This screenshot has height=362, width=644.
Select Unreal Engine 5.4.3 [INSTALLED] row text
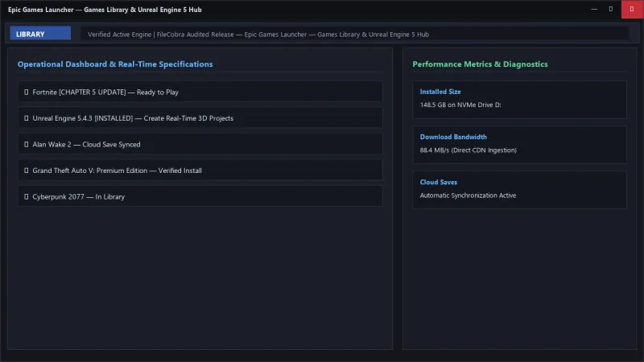pos(133,118)
